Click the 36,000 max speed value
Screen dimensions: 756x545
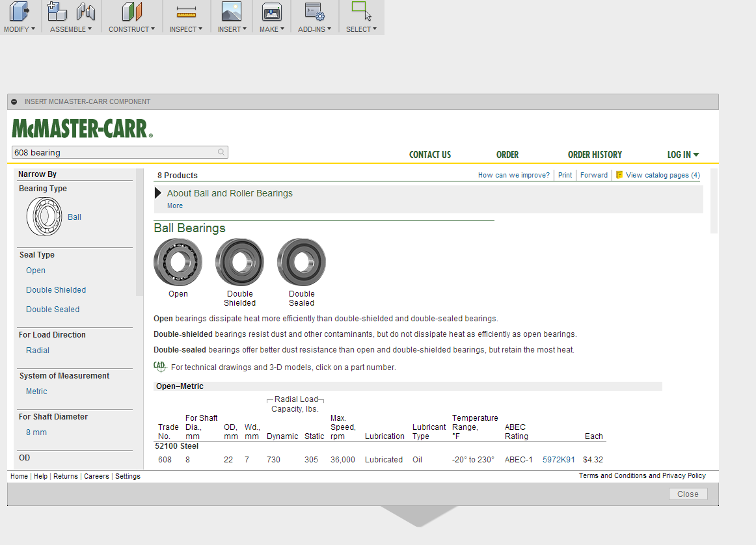coord(342,460)
